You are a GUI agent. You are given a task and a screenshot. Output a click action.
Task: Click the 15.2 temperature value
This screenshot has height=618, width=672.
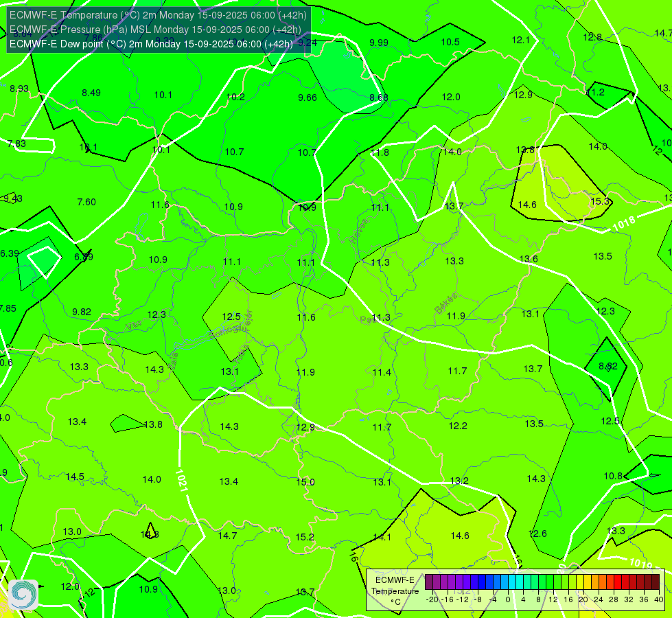pyautogui.click(x=305, y=537)
